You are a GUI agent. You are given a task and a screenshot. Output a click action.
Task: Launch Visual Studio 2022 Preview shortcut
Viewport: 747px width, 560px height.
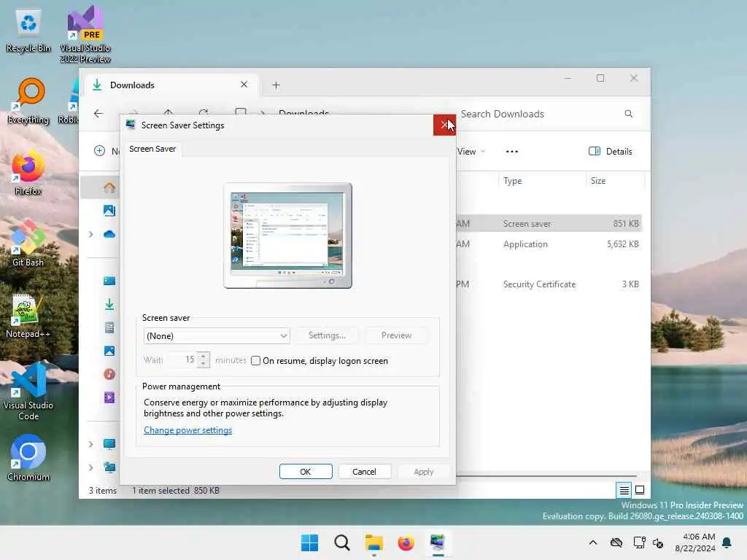[85, 34]
